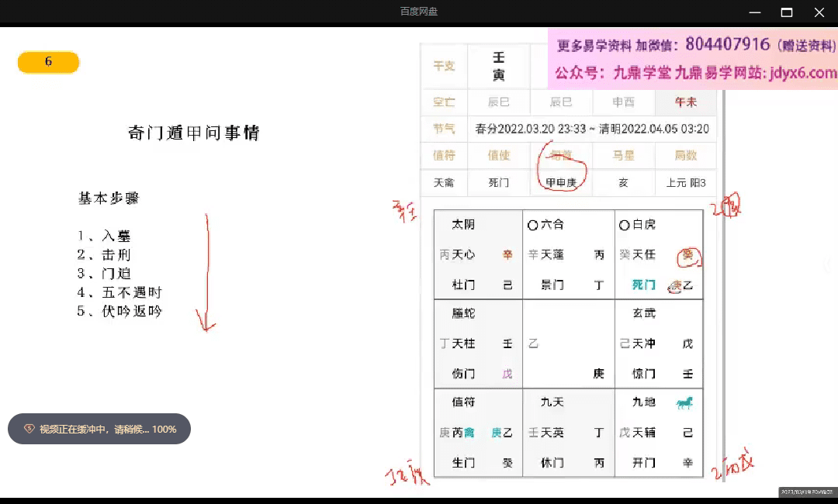
Task: Click the 百度网盘 title bar label
Action: (418, 12)
